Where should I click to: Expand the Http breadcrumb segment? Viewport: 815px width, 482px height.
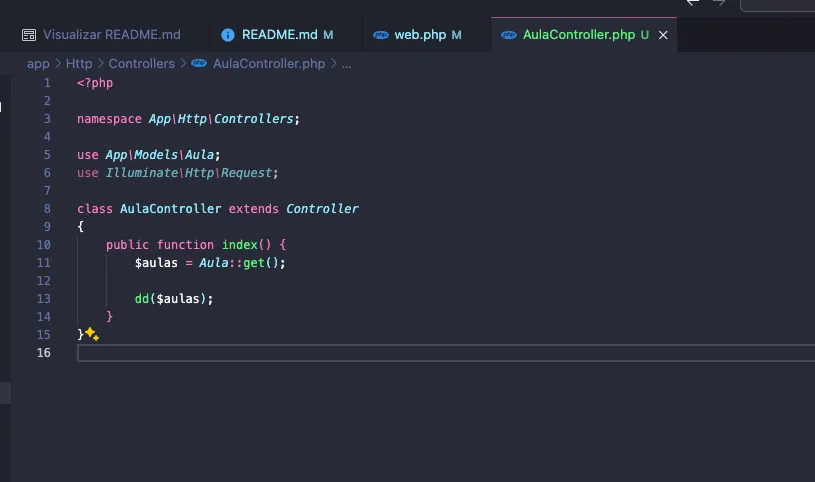[79, 64]
